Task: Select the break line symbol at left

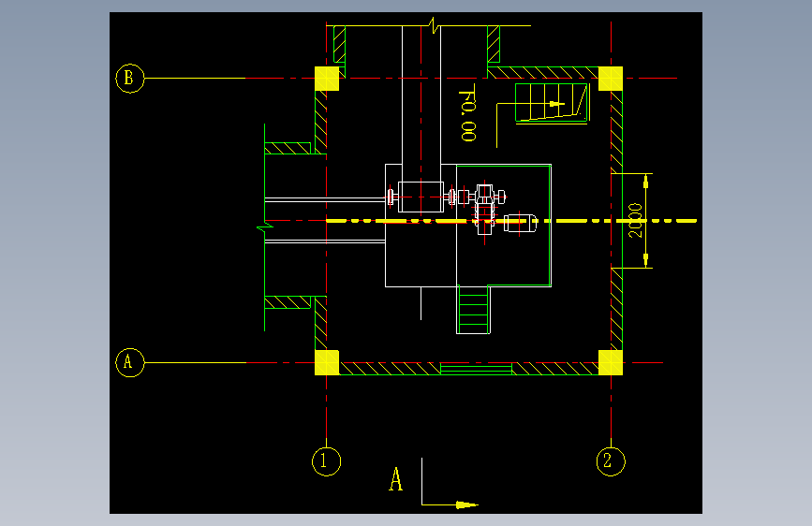Action: (265, 227)
